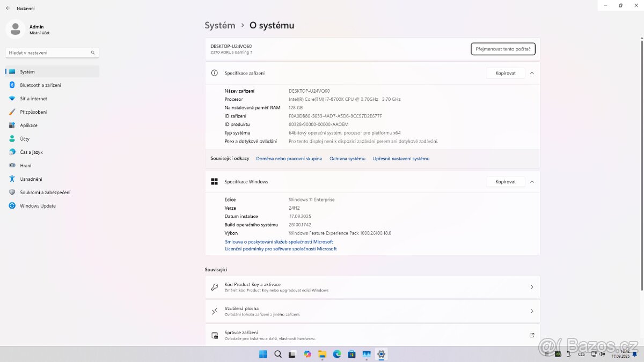Copy Windows specifications with Kopírovat
Viewport: 644px width, 362px height.
[504, 181]
